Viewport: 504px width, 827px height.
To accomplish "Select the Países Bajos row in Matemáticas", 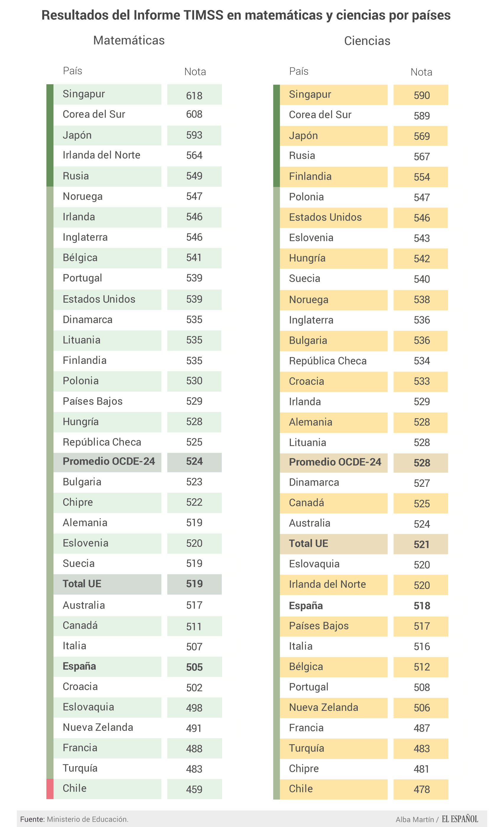I will [92, 401].
